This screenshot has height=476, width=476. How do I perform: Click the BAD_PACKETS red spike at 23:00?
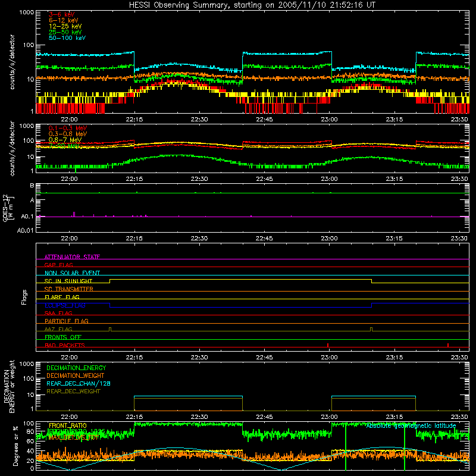pos(328,345)
